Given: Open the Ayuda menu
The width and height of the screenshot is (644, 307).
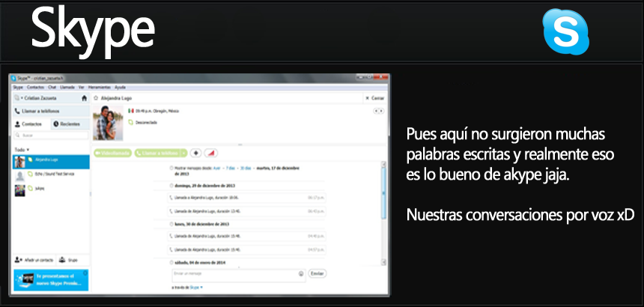Looking at the screenshot, I should (x=120, y=88).
